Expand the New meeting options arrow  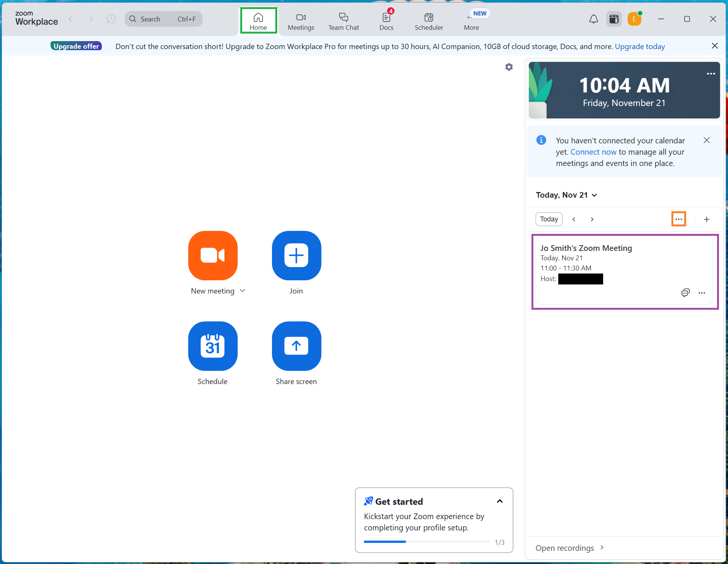point(243,290)
